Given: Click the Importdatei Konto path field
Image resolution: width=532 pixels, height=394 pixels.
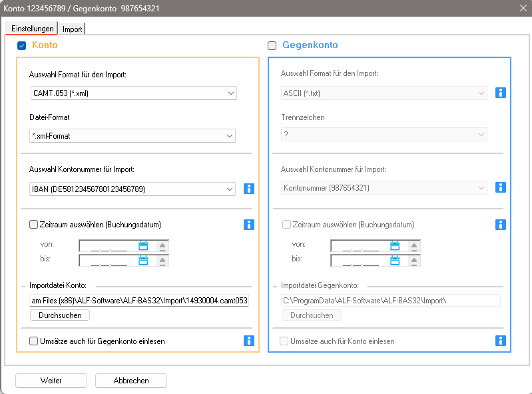Looking at the screenshot, I should [139, 301].
